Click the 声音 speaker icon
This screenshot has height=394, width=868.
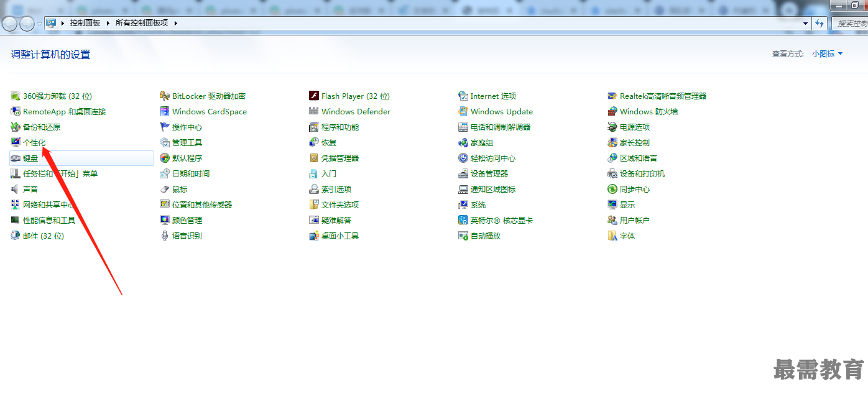16,189
